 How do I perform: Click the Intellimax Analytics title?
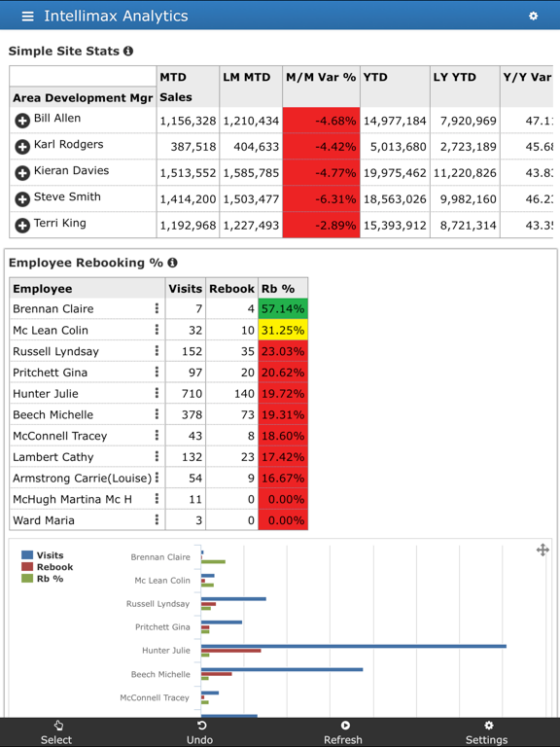coord(117,17)
